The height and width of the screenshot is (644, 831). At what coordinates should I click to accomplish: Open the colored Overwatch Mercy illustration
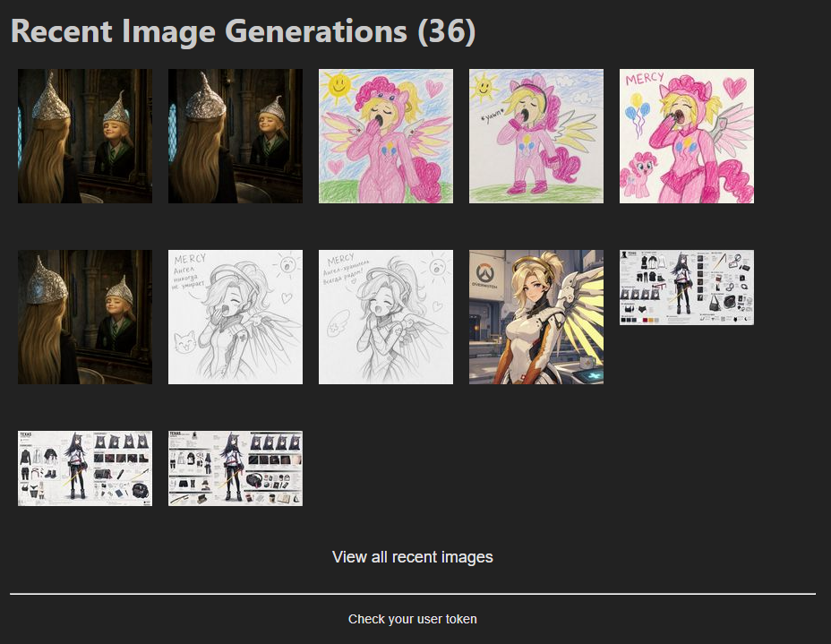click(x=536, y=317)
